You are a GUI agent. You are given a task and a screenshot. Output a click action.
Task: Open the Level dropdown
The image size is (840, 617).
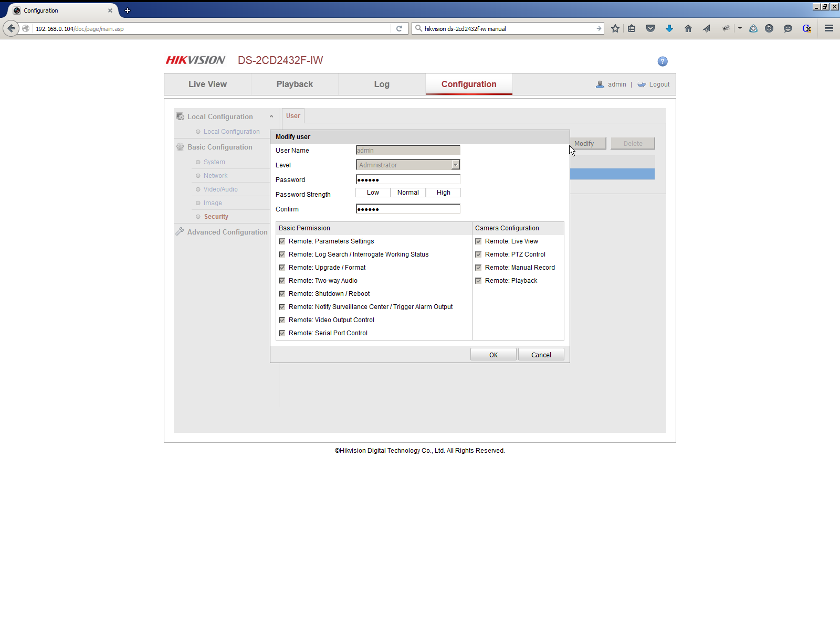click(x=408, y=165)
